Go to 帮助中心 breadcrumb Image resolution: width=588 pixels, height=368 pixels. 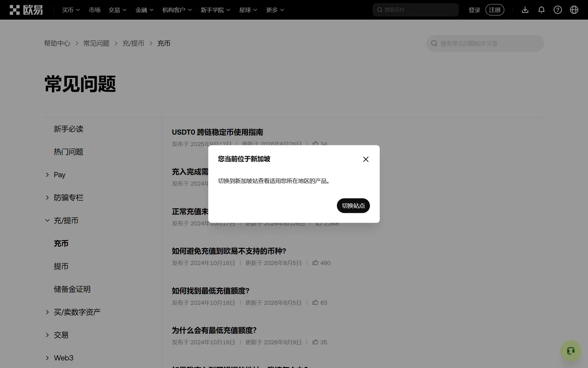(57, 43)
